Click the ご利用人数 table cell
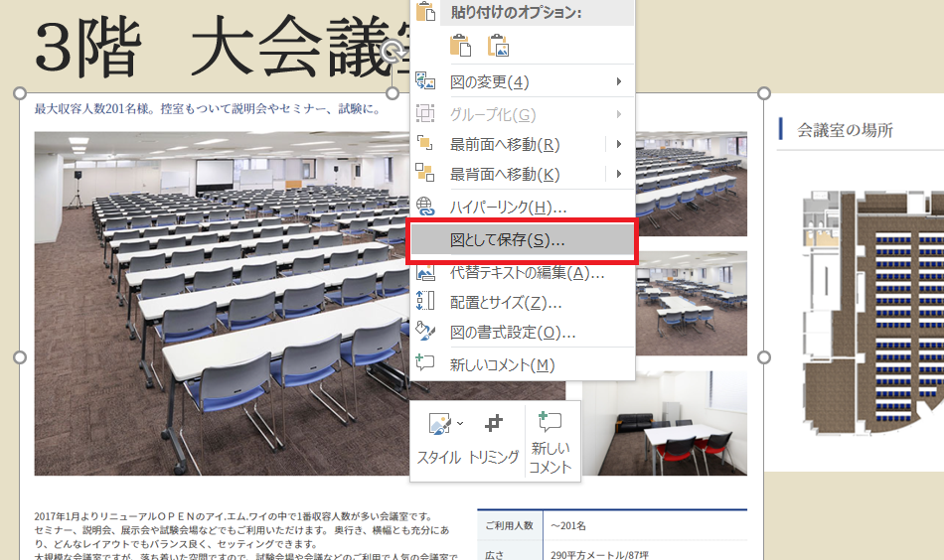The image size is (944, 560). (x=510, y=525)
